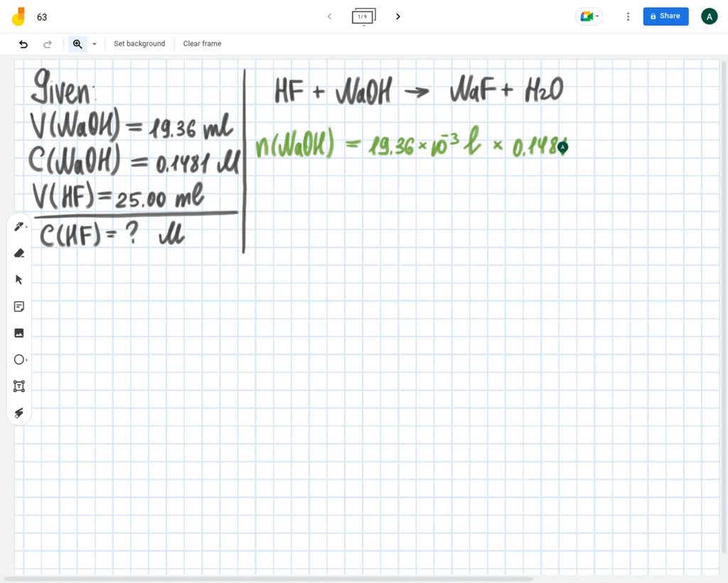Click Set background
Screen dimensions: 728x583
(139, 43)
